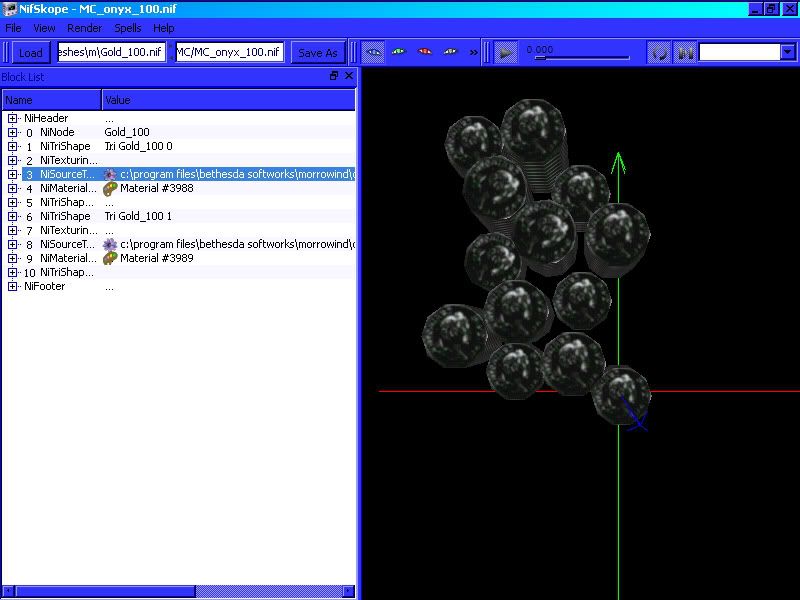Expand block 8 NiSourceTexture
The width and height of the screenshot is (800, 600).
pyautogui.click(x=12, y=244)
